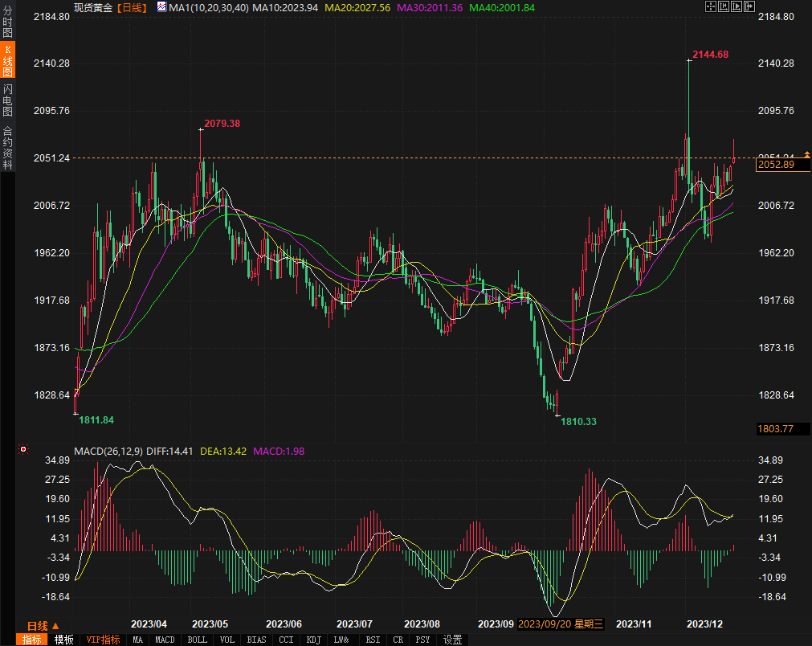The image size is (812, 646).
Task: Enable the BOLL indicator
Action: 197,640
